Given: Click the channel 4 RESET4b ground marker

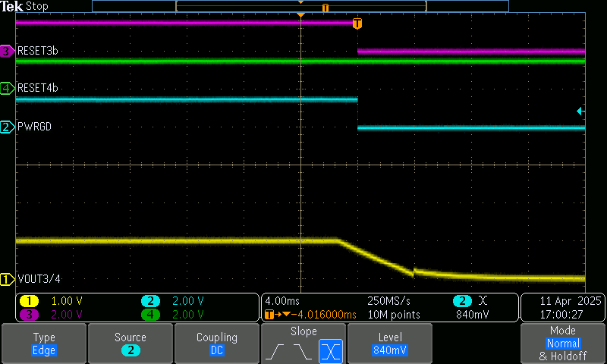Looking at the screenshot, I should tap(7, 89).
